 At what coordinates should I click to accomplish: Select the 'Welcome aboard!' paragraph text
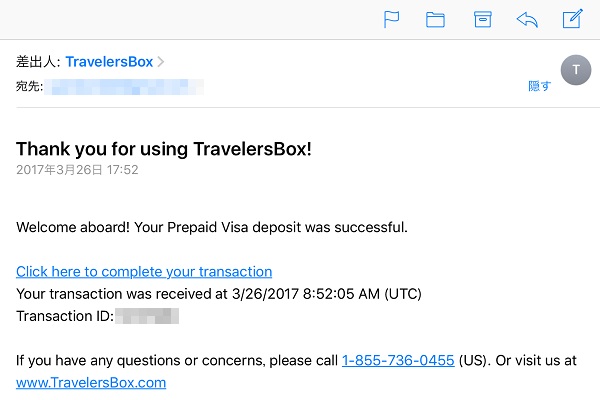(212, 227)
